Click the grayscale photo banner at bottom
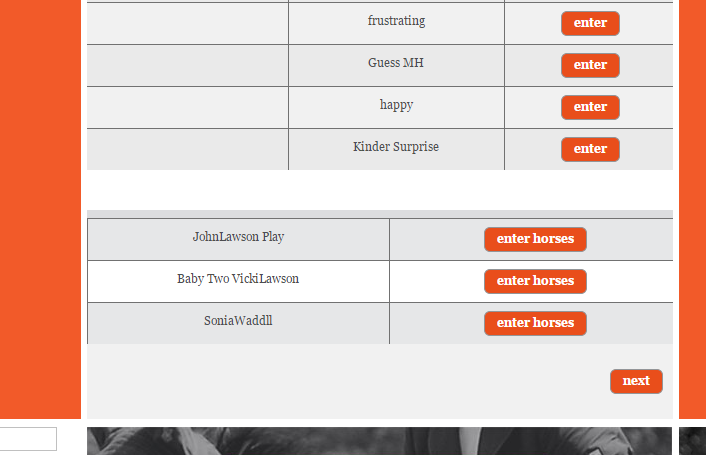Image resolution: width=706 pixels, height=455 pixels. click(379, 441)
